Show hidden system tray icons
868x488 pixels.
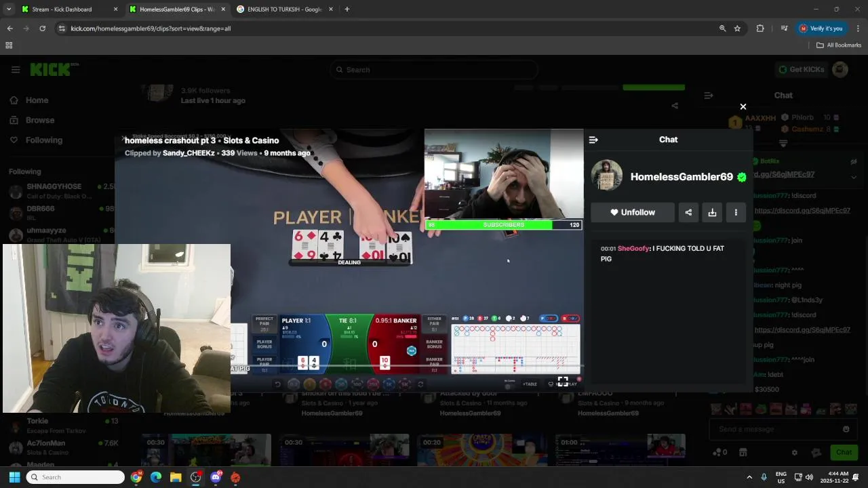(749, 477)
